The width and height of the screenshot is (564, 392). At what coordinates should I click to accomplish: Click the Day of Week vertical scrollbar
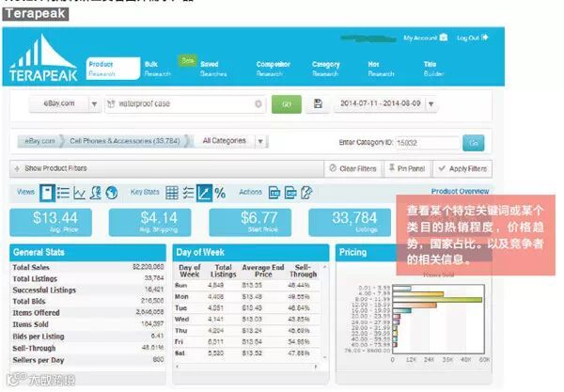(325, 312)
